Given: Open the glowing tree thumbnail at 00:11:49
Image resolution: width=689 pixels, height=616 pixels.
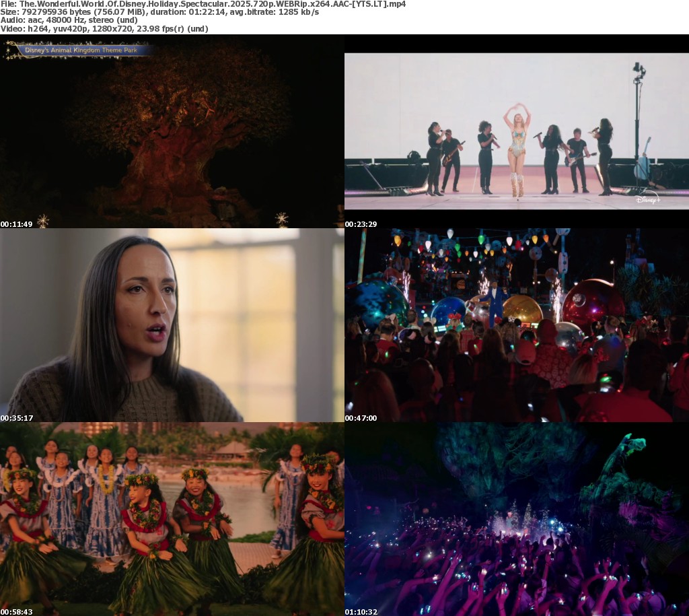Looking at the screenshot, I should tap(172, 131).
